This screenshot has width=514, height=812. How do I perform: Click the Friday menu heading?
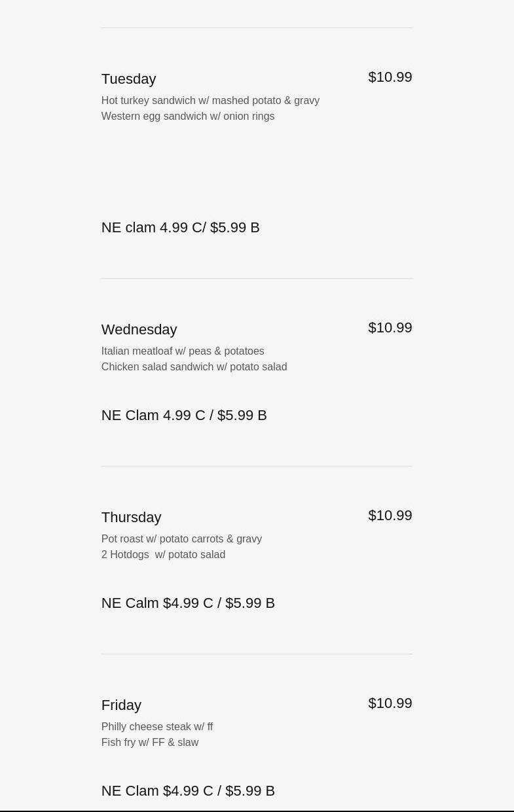[121, 705]
